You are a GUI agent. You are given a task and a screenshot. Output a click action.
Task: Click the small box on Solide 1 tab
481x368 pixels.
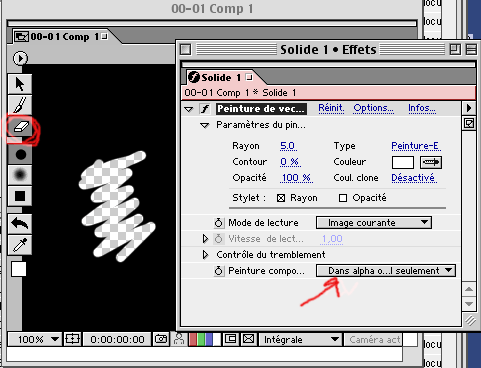click(249, 77)
